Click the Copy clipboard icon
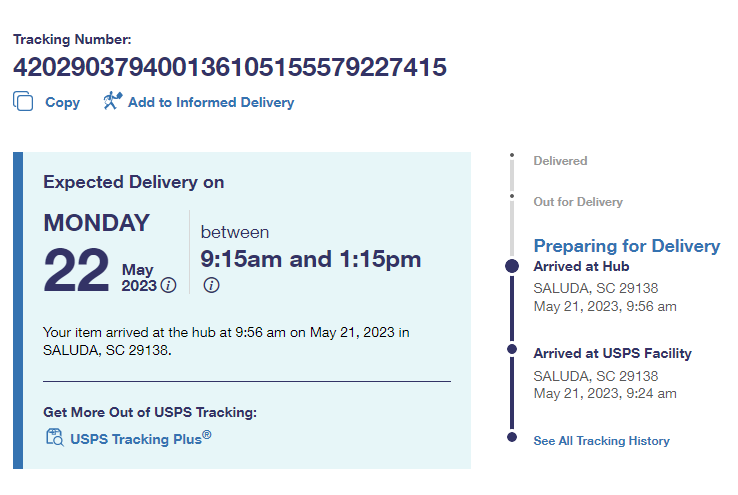Screen dimensions: 738x495 coord(23,101)
